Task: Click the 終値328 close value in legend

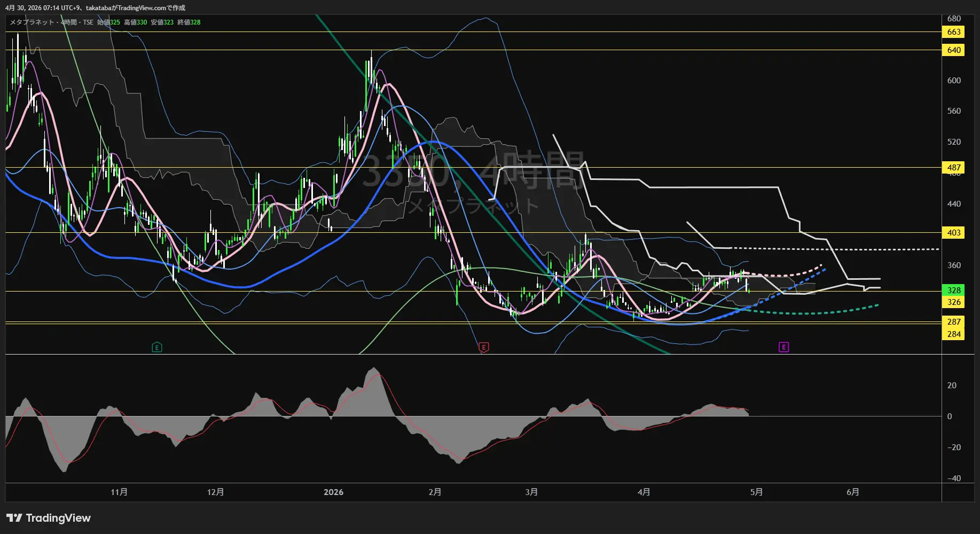Action: click(x=189, y=22)
